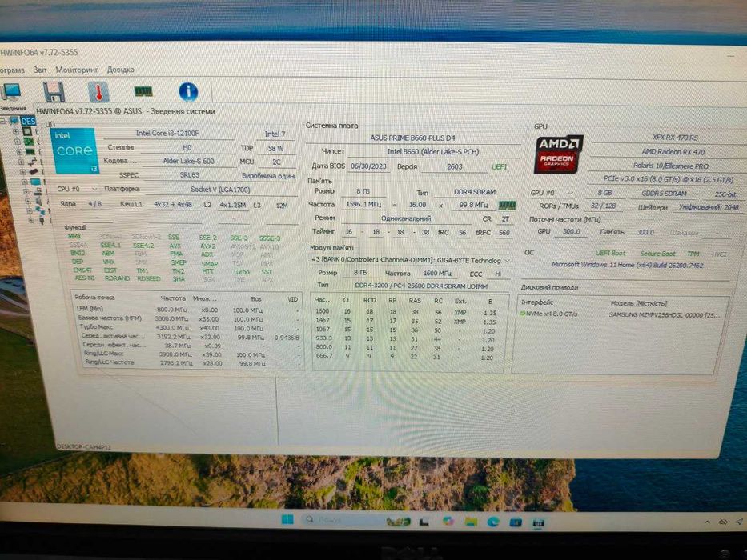Expand the monitor node in tree
This screenshot has height=560, width=747.
click(24, 182)
